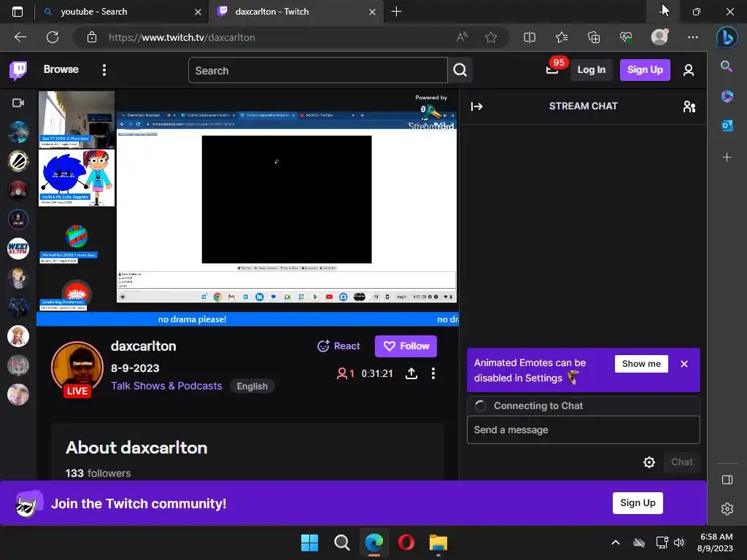
Task: Open the clock showing 6:58 AM
Action: tap(716, 542)
